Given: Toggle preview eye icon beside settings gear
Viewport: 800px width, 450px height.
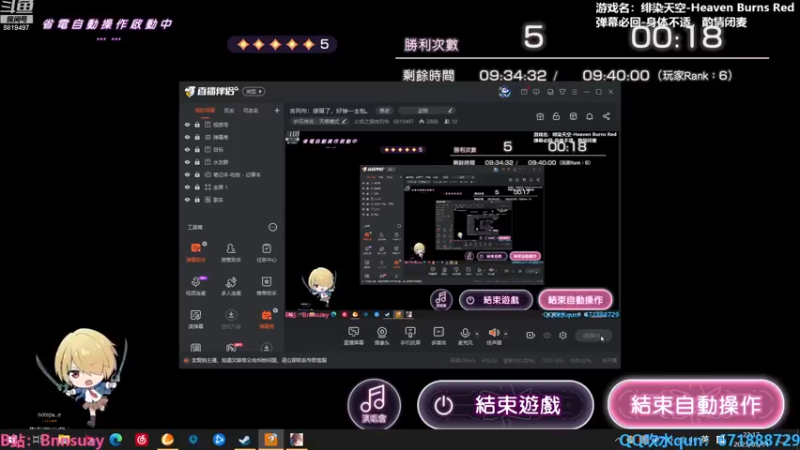Looking at the screenshot, I should pos(547,335).
